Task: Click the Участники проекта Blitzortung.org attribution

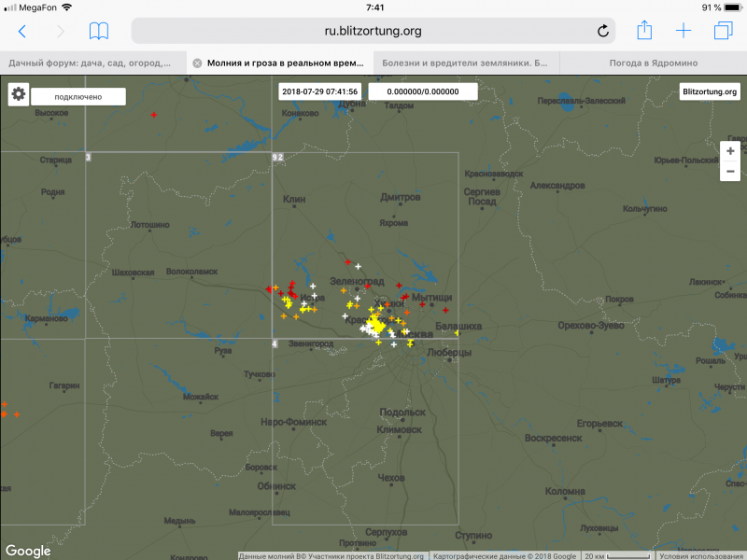Action: click(x=366, y=555)
